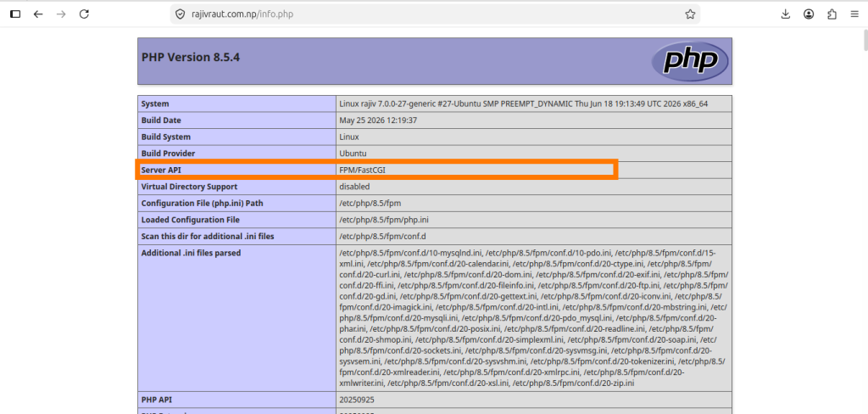Select the 'System' row label
Viewport: 868px width, 414px height.
click(x=155, y=103)
